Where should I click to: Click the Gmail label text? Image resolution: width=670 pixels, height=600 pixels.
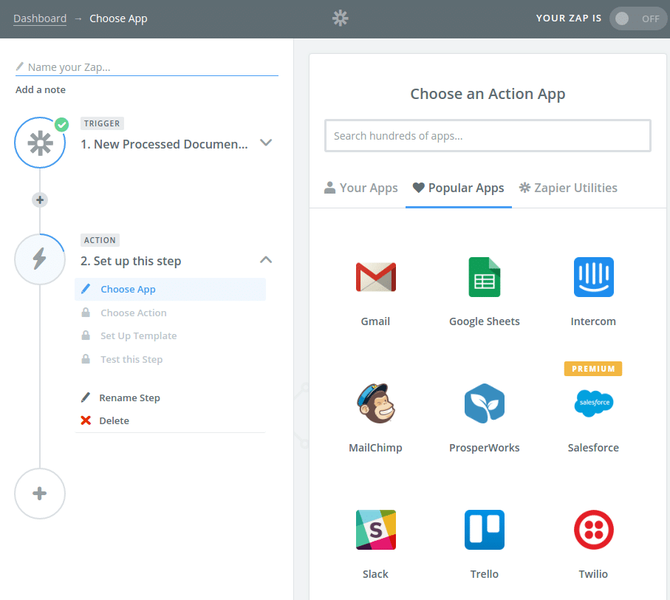(375, 321)
